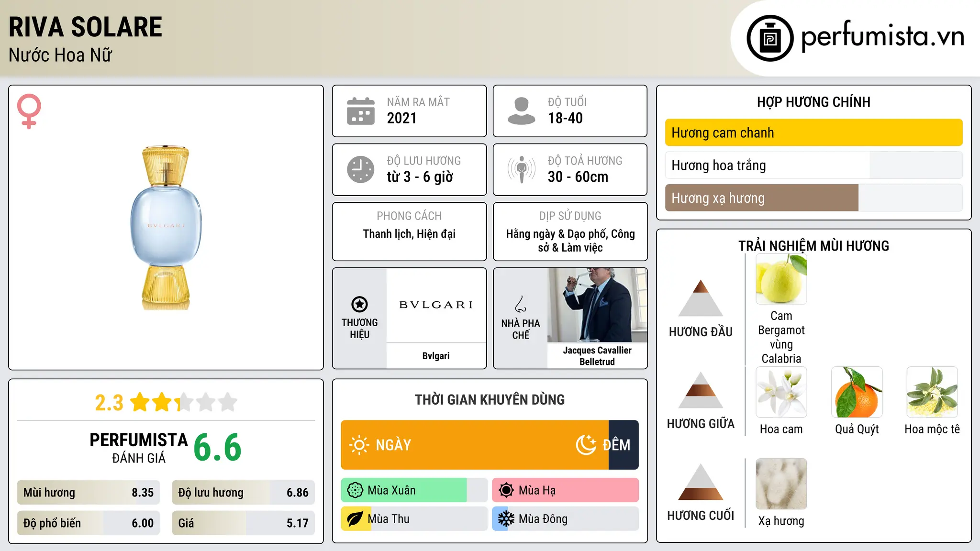This screenshot has width=980, height=551.
Task: Select the Hương hoa trắng accord bar
Action: click(x=813, y=165)
